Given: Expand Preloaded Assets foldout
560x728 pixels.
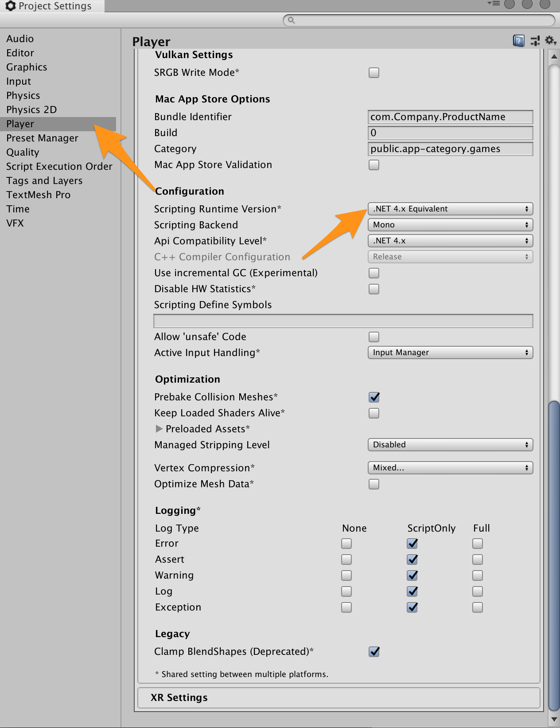Looking at the screenshot, I should coord(159,429).
